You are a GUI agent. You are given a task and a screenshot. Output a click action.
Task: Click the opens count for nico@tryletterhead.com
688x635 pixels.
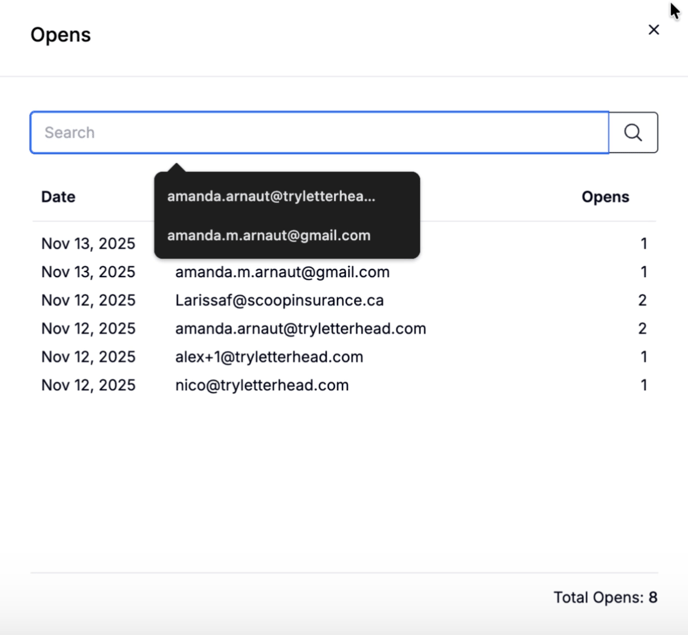pyautogui.click(x=643, y=385)
